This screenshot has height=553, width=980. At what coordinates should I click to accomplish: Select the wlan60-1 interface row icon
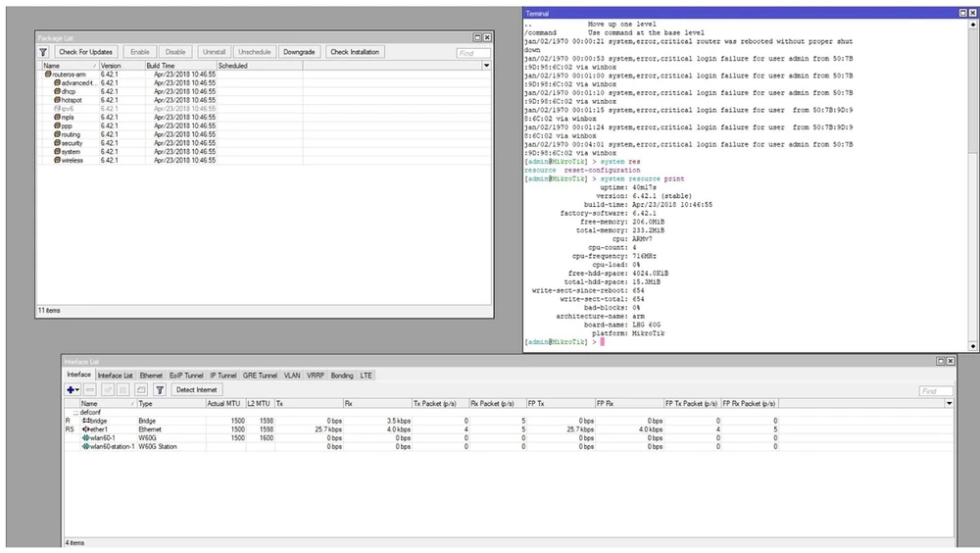[85, 438]
